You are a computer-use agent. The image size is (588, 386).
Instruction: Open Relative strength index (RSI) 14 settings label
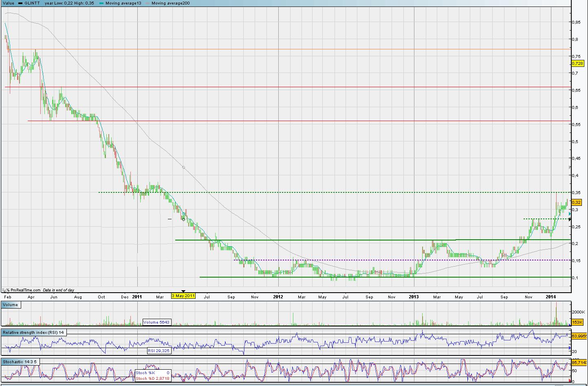(x=33, y=333)
